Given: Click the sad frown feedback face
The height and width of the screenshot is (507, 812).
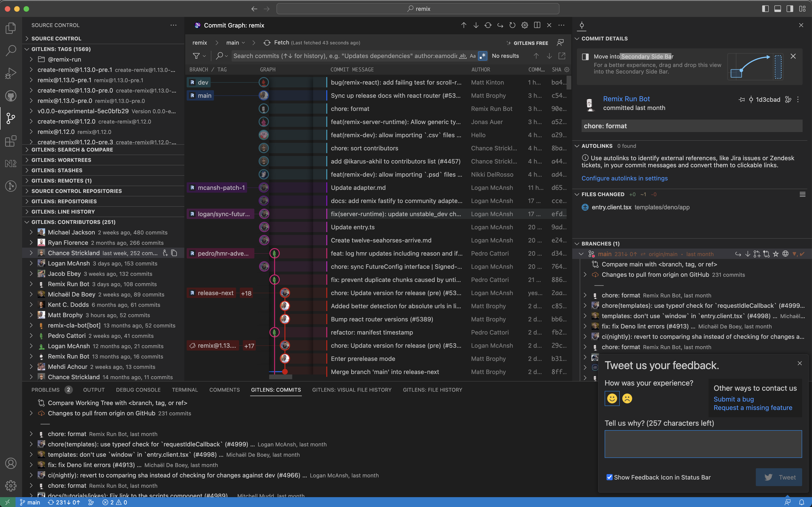Looking at the screenshot, I should pyautogui.click(x=627, y=398).
